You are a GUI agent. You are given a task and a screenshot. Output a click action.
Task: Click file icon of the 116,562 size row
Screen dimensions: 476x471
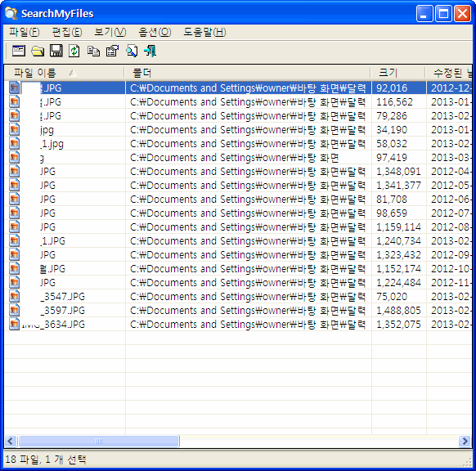pyautogui.click(x=14, y=101)
